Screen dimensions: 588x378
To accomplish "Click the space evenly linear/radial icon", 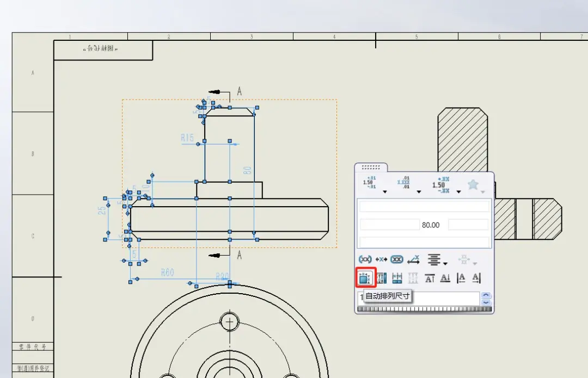I will (381, 278).
